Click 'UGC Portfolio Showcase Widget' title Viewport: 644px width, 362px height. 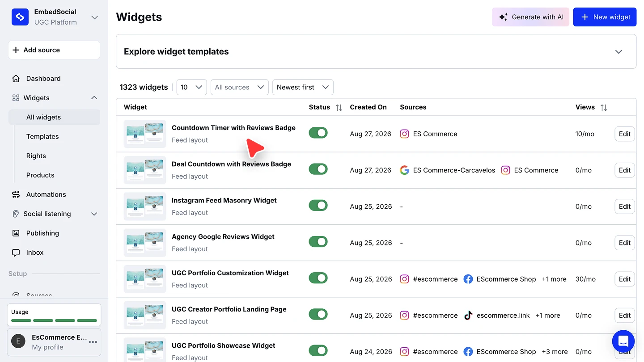click(224, 345)
